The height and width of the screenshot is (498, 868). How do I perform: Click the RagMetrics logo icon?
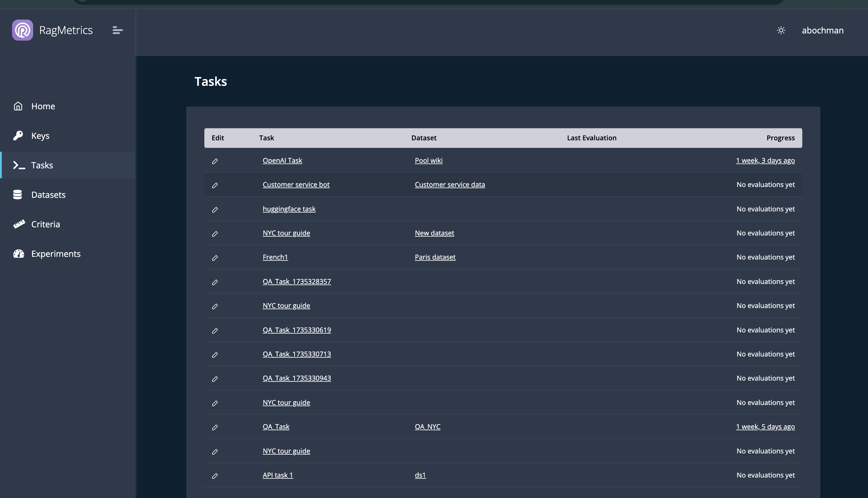(23, 30)
